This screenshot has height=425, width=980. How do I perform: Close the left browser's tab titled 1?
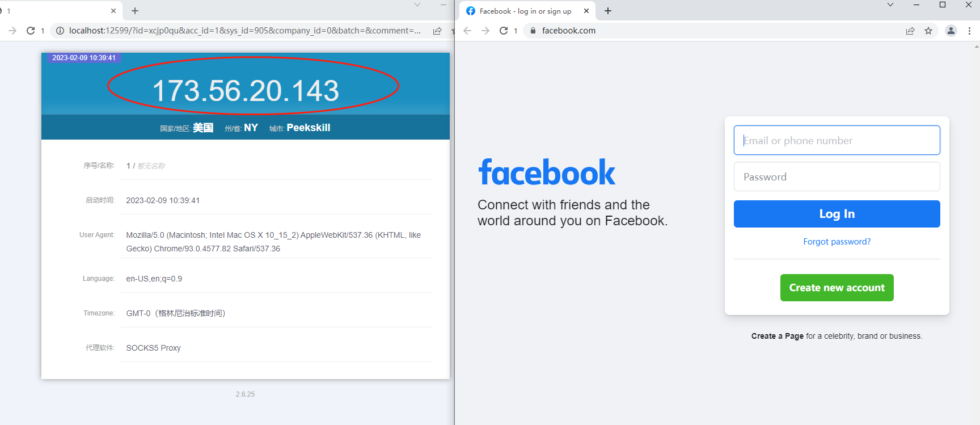pyautogui.click(x=113, y=11)
